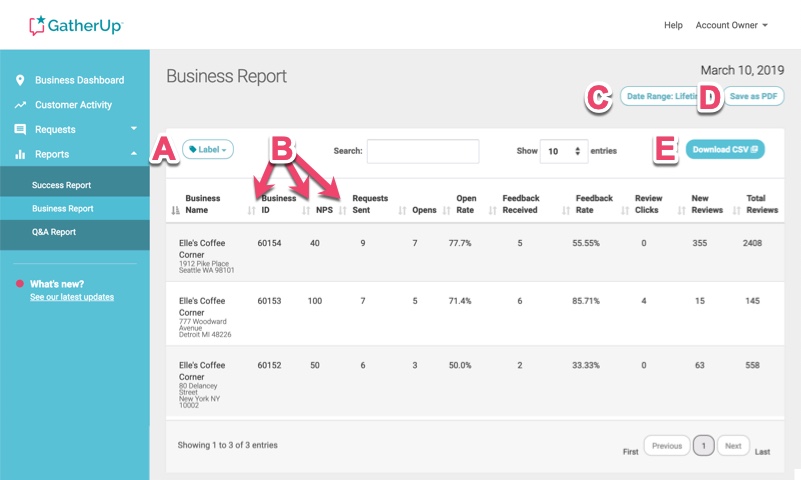Click the GatherUp logo
Viewport: 801px width, 480px height.
[76, 26]
